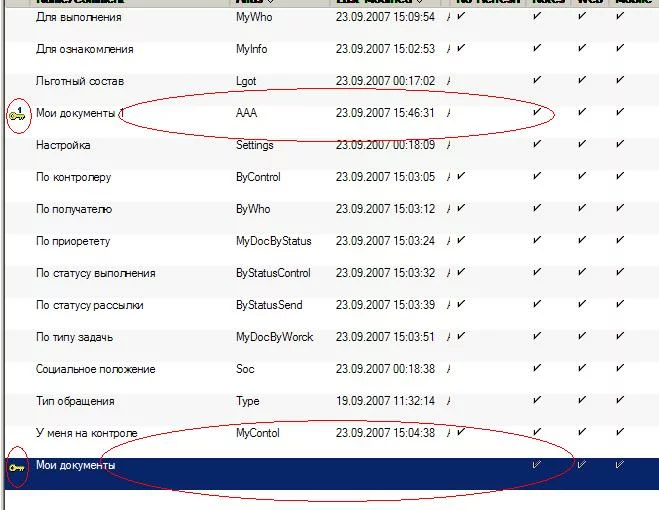
Task: Click timestamp 23.09.2007 00:18:09 in Настройка row
Action: (385, 145)
